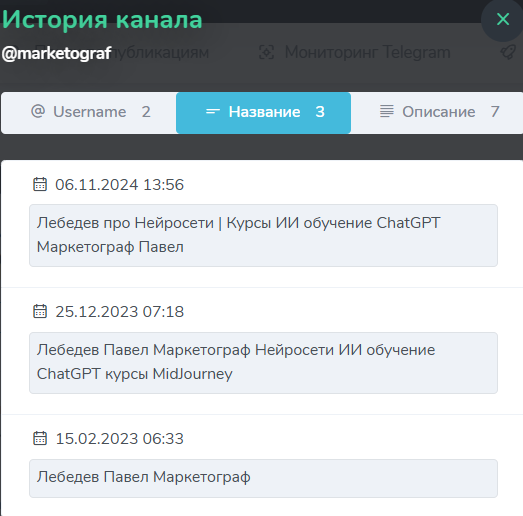Click calendar icon next to 25.12.2023 07:18

[40, 311]
